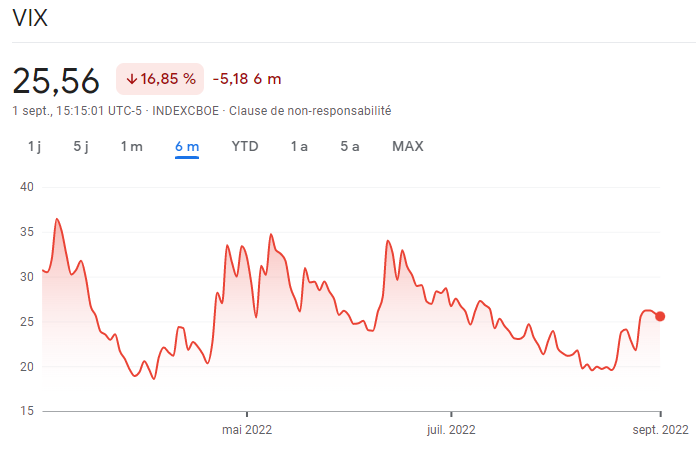The image size is (696, 452).
Task: Click the sept. 2022 axis marker
Action: [659, 429]
